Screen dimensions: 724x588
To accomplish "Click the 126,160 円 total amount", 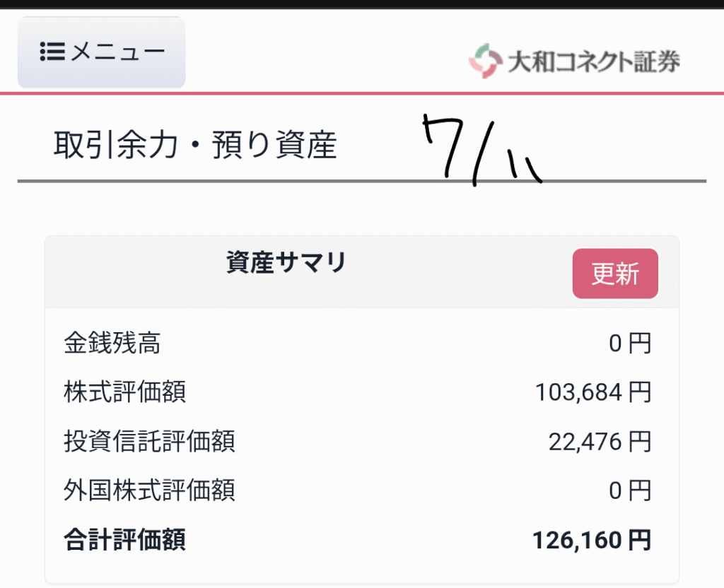I will pos(592,540).
